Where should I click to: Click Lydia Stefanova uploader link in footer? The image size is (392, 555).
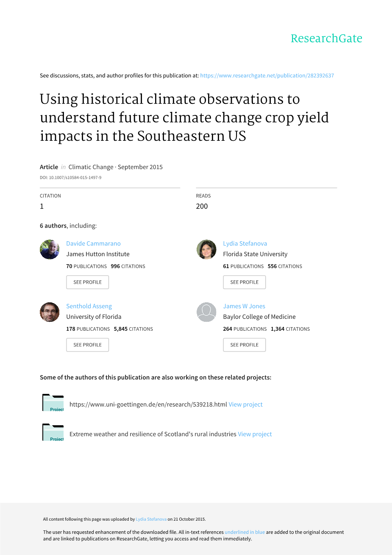pos(151,519)
